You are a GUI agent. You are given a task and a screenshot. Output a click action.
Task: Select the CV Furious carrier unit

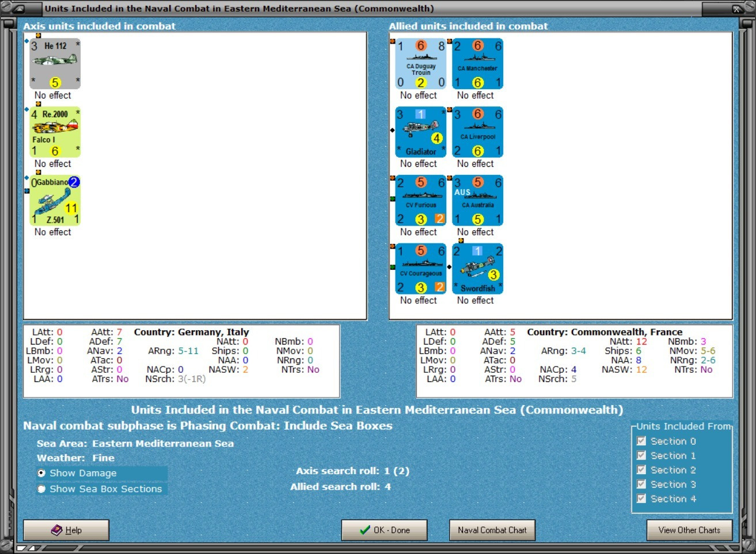421,201
